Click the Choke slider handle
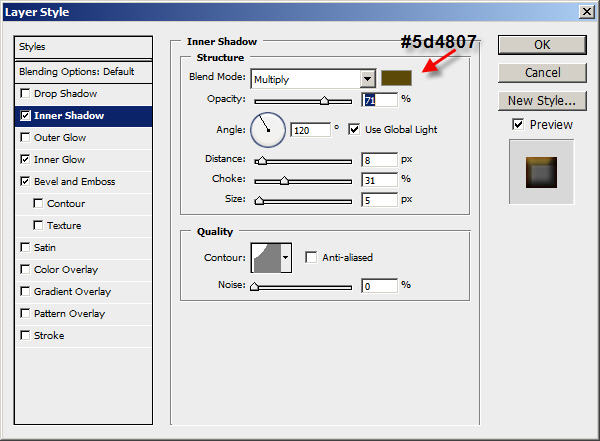Viewport: 600px width, 441px height. pos(284,181)
